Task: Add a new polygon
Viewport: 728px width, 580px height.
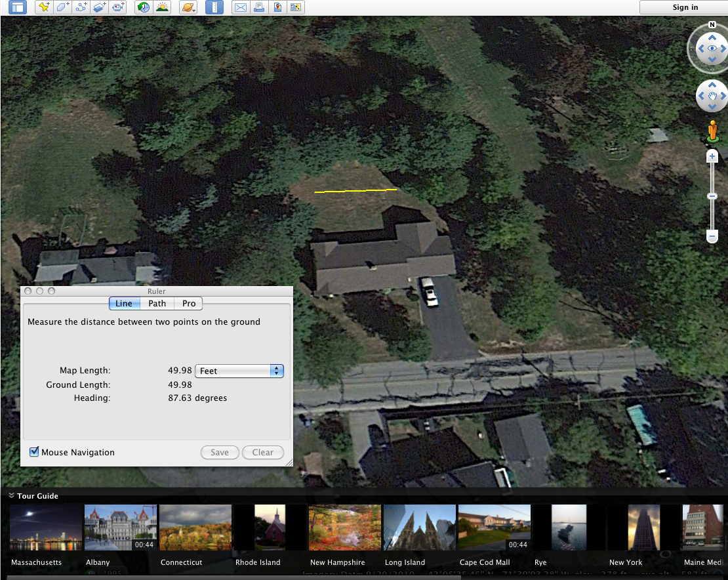Action: click(x=63, y=7)
